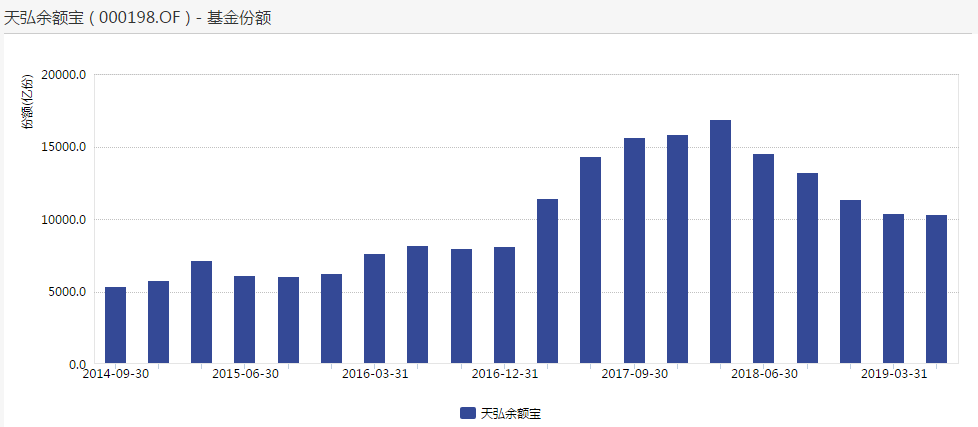Image resolution: width=978 pixels, height=427 pixels.
Task: Click the y-axis label 20000.0
Action: click(x=63, y=75)
